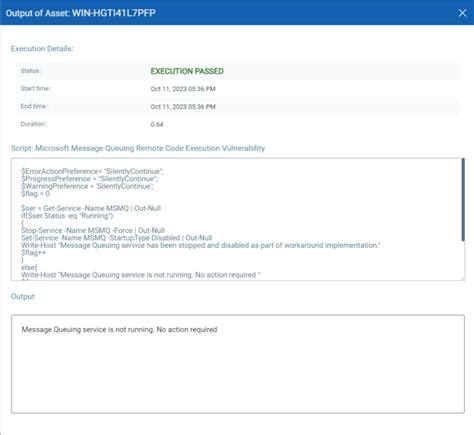Click the Output section heading

click(x=23, y=296)
